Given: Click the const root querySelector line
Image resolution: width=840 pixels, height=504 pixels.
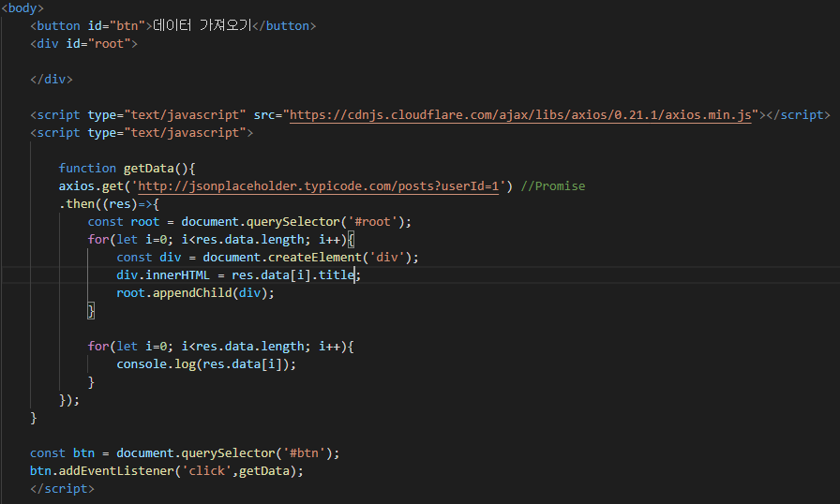Looking at the screenshot, I should pyautogui.click(x=249, y=221).
